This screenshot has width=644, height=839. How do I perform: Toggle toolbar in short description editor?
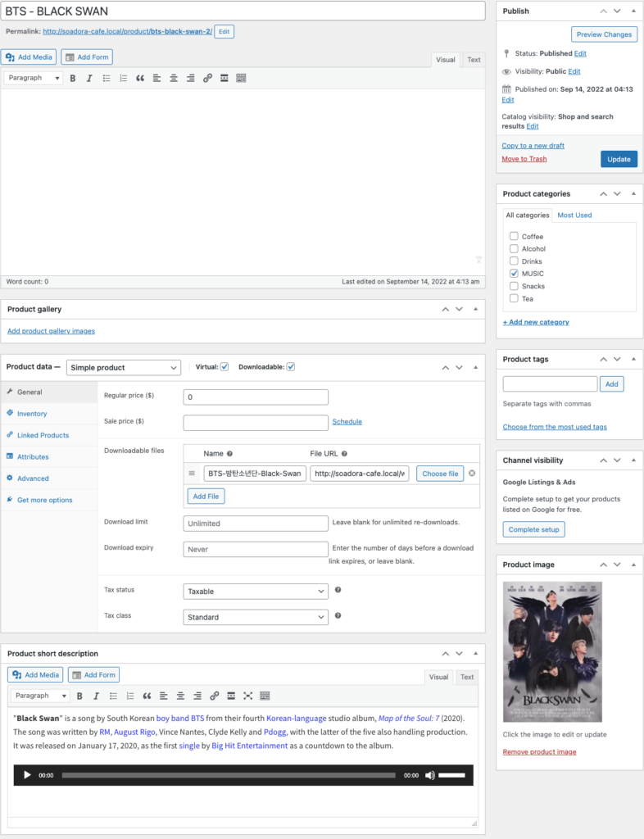click(265, 696)
